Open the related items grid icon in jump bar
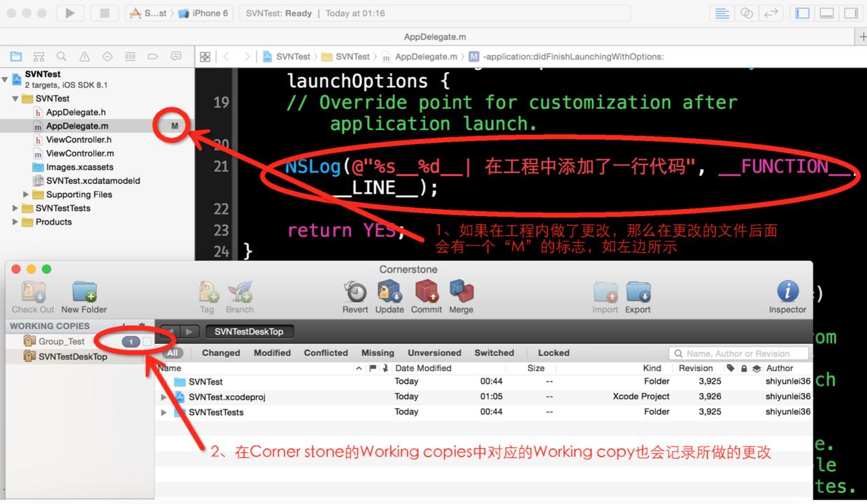 pyautogui.click(x=205, y=57)
